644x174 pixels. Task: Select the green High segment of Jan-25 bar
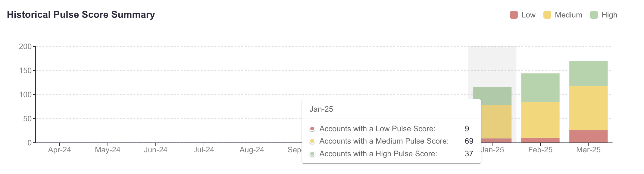click(x=492, y=96)
